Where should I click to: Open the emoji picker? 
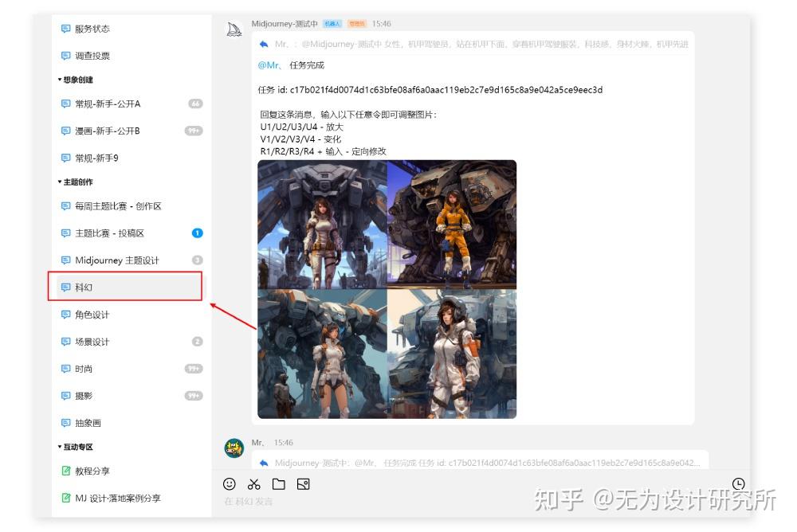click(x=230, y=484)
